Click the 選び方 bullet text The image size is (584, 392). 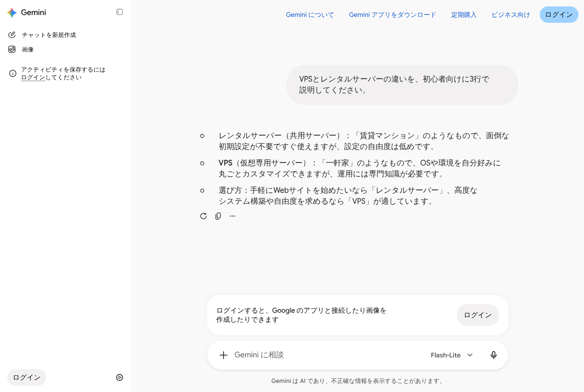[x=348, y=196]
